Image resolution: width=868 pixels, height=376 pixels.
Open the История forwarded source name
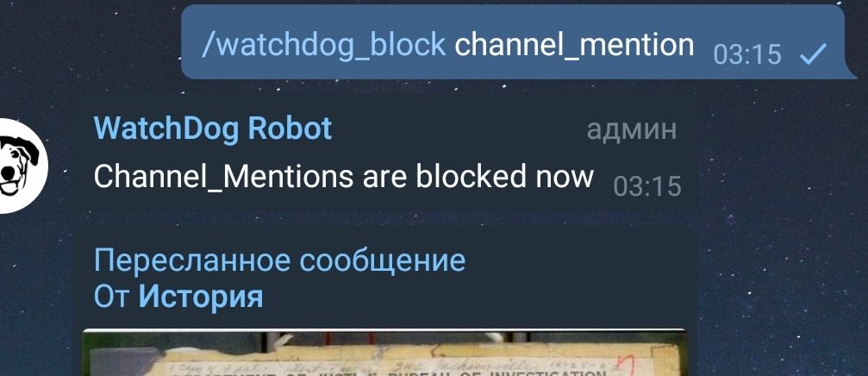pos(200,297)
